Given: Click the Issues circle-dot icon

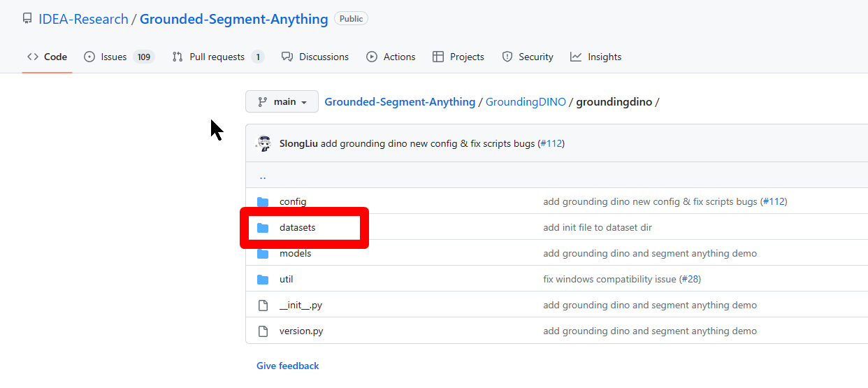Looking at the screenshot, I should click(89, 57).
